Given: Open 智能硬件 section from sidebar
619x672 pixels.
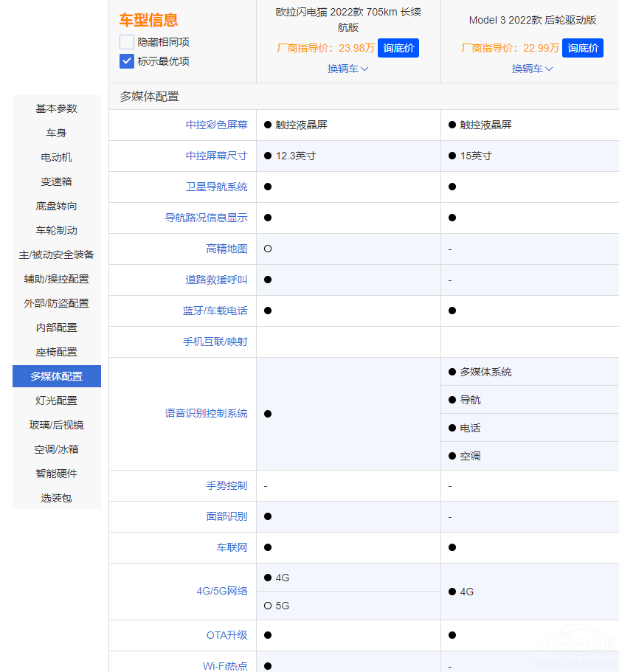Looking at the screenshot, I should click(x=57, y=474).
